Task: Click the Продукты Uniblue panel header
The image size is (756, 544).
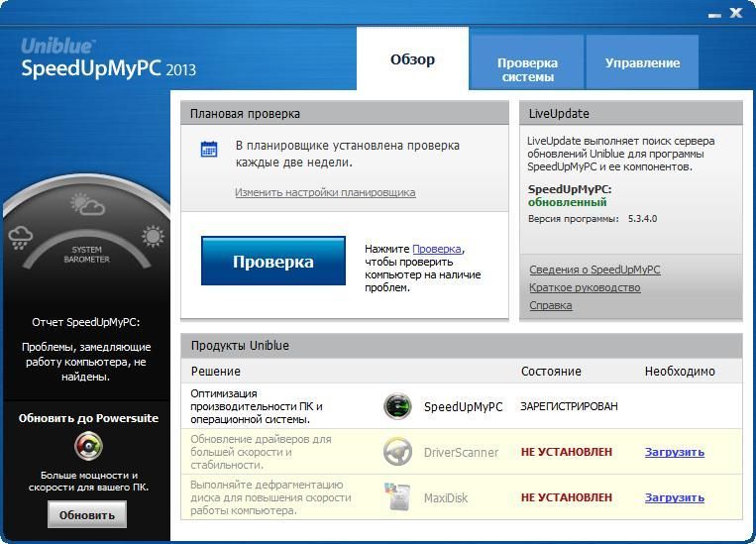Action: tap(462, 345)
